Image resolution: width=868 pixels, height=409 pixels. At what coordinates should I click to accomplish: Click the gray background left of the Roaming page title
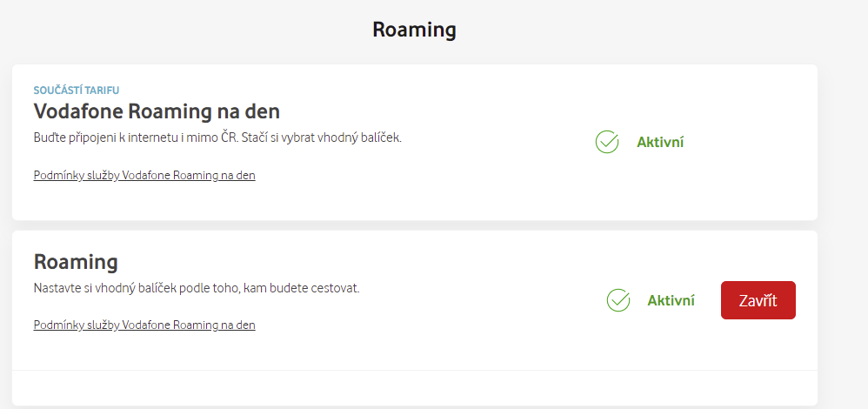[174, 30]
